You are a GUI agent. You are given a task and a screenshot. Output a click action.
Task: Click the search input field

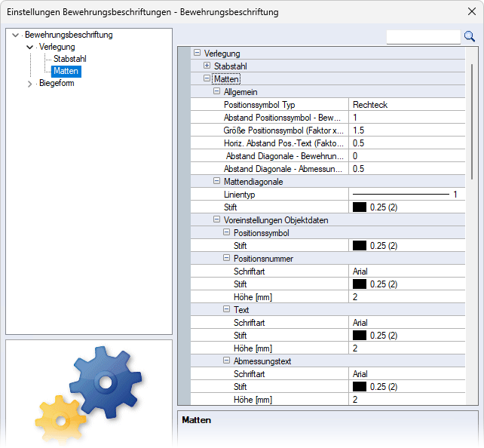click(423, 36)
